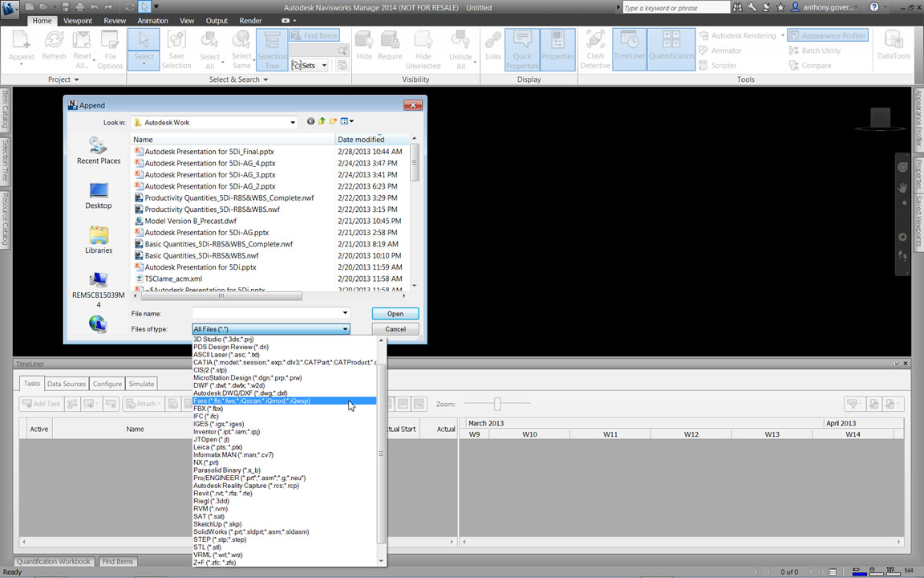Launch the Batch Utility tool

pos(815,51)
